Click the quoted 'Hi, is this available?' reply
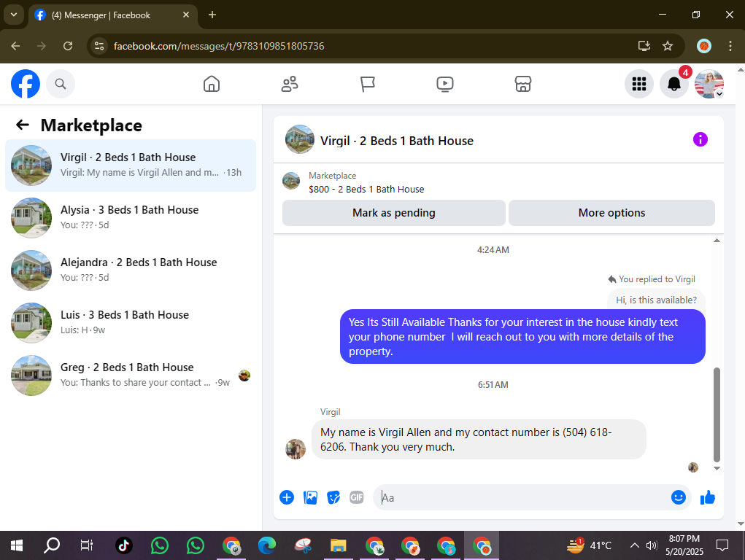This screenshot has width=745, height=560. click(x=656, y=300)
